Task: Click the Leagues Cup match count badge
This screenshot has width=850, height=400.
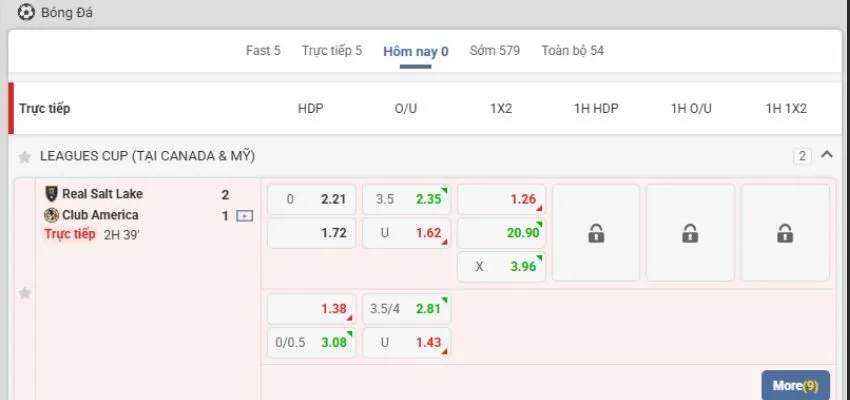Action: pyautogui.click(x=802, y=156)
